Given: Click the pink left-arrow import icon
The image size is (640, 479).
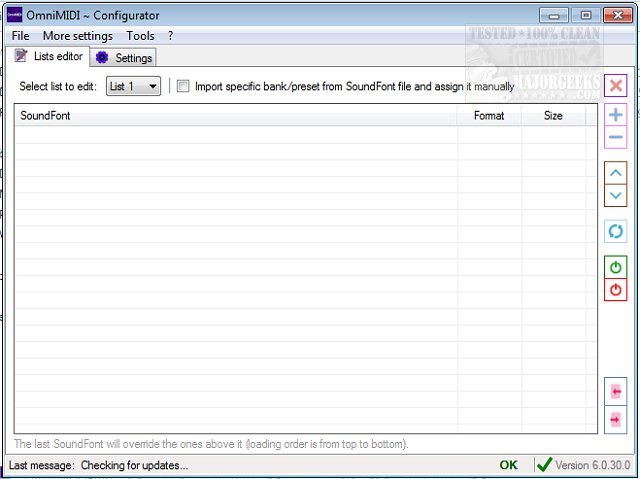Looking at the screenshot, I should pyautogui.click(x=616, y=391).
